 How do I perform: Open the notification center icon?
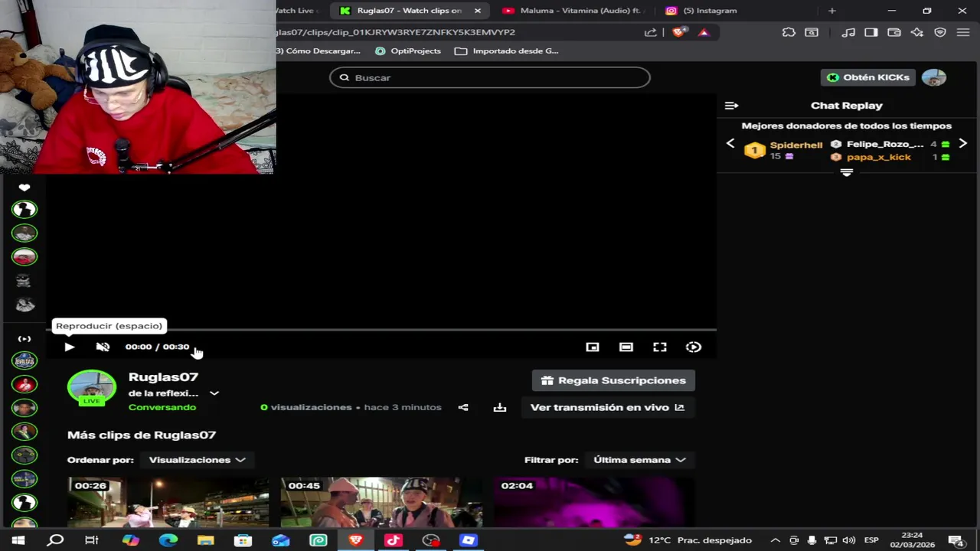[x=955, y=540]
